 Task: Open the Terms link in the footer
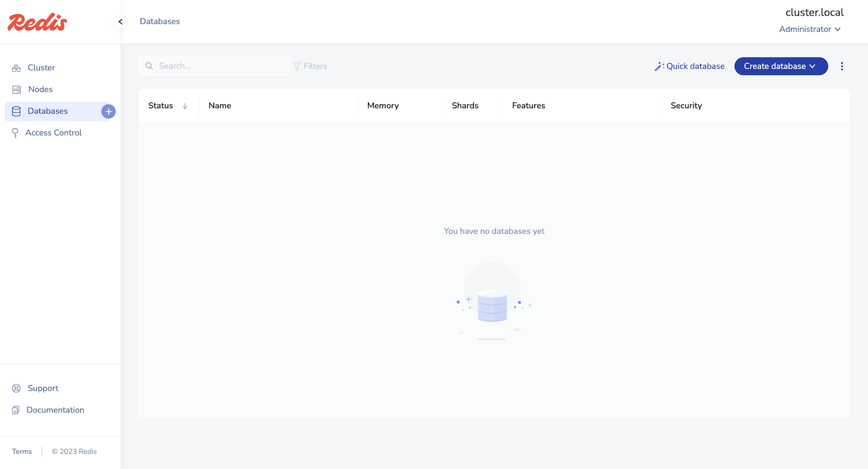click(22, 452)
